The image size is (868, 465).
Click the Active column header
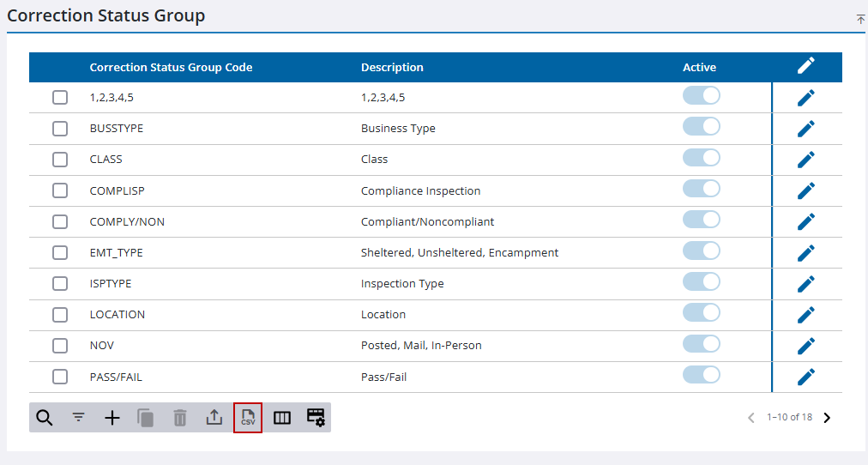[x=699, y=67]
